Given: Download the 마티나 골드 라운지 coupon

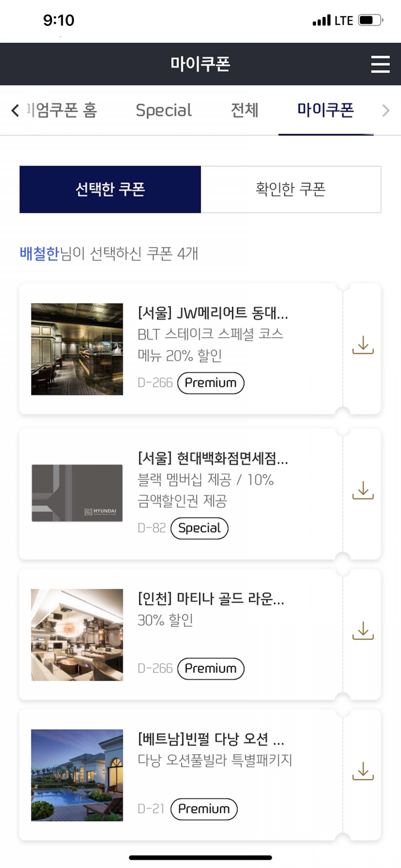Looking at the screenshot, I should point(363,630).
